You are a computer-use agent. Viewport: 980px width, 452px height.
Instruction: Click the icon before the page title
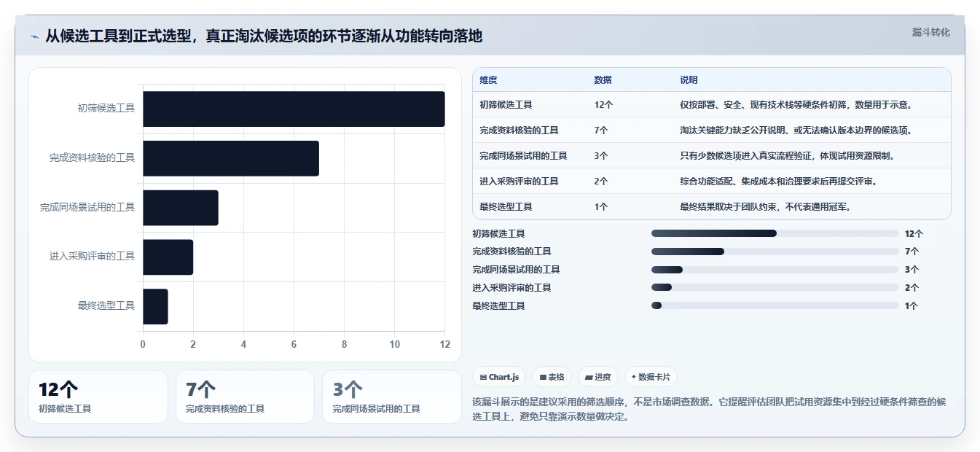click(x=34, y=36)
